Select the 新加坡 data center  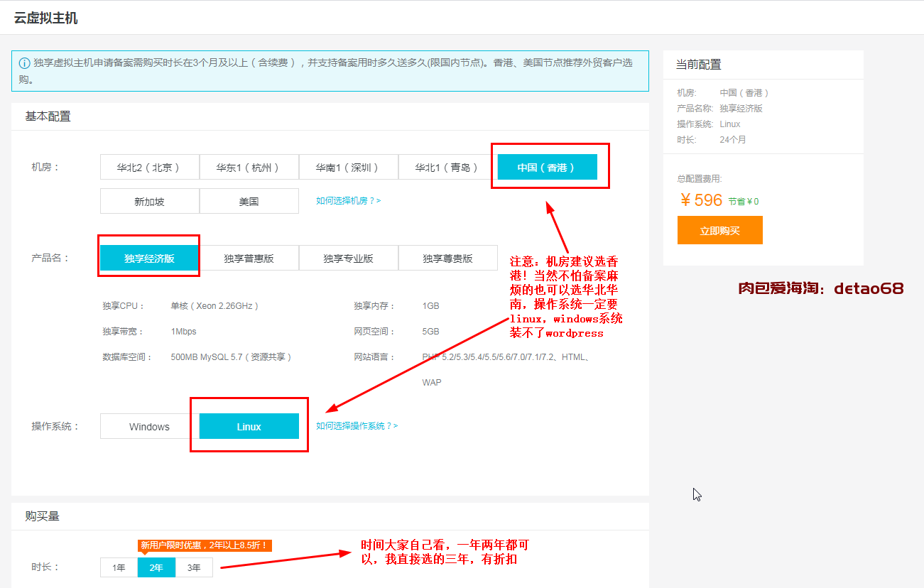pyautogui.click(x=149, y=201)
